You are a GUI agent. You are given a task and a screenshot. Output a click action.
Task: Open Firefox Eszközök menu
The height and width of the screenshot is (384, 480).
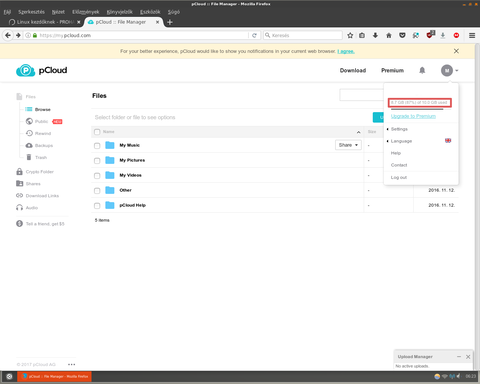click(x=150, y=12)
